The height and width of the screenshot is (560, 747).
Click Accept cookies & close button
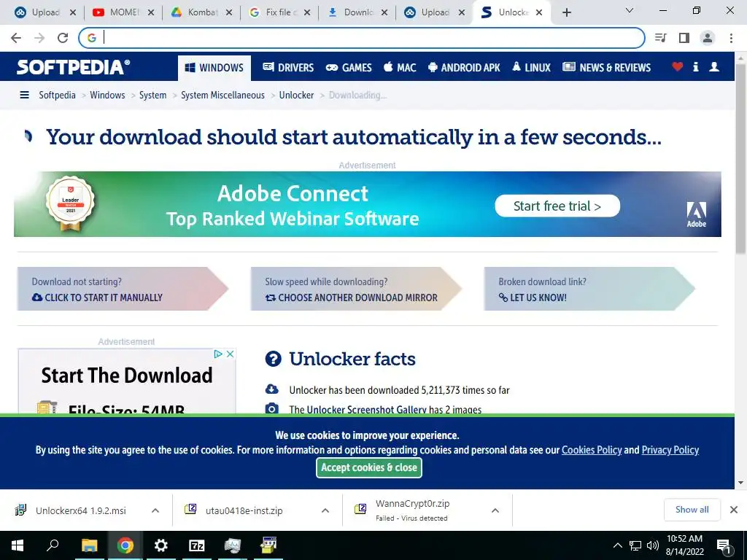click(368, 467)
